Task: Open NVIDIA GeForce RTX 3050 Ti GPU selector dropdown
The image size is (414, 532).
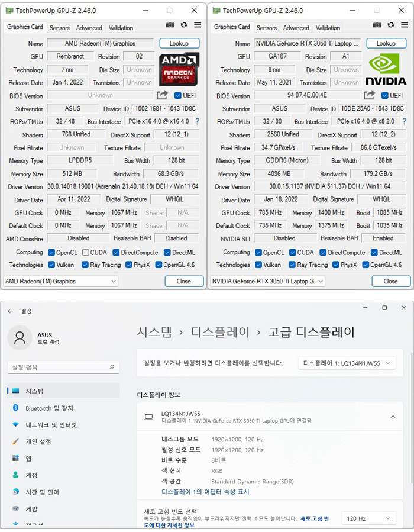Action: click(x=267, y=281)
